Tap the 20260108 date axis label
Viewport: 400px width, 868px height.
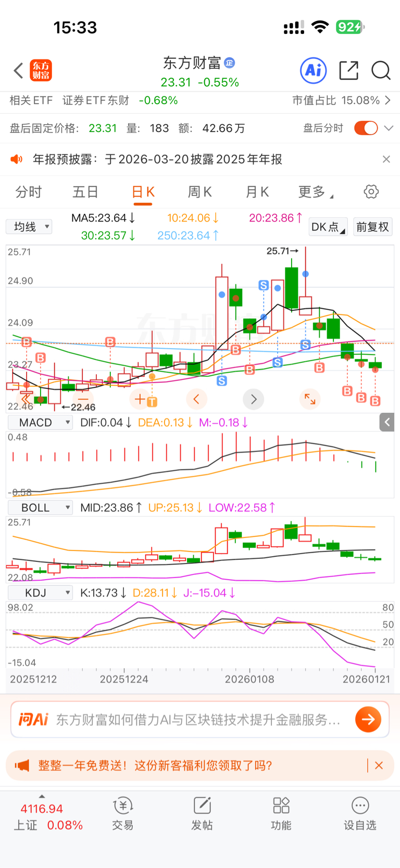click(x=249, y=679)
